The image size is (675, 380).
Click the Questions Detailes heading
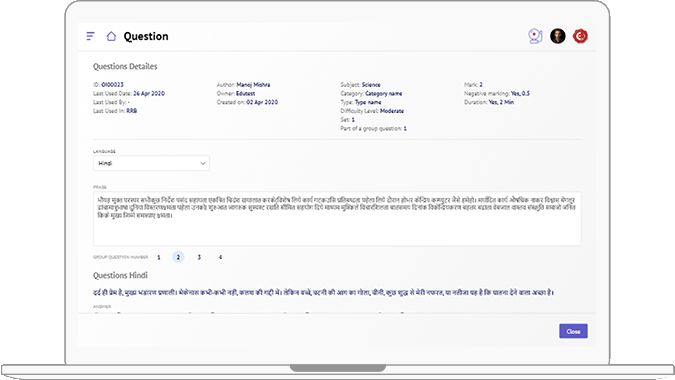[125, 66]
